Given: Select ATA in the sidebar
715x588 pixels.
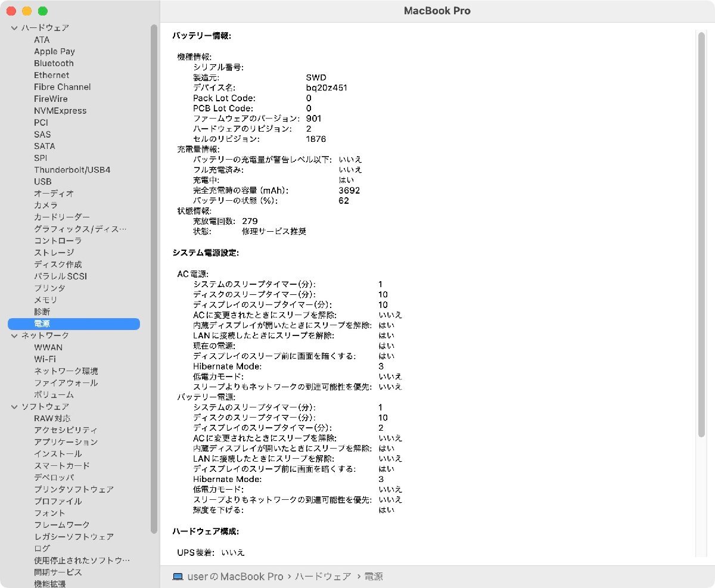Looking at the screenshot, I should (42, 40).
